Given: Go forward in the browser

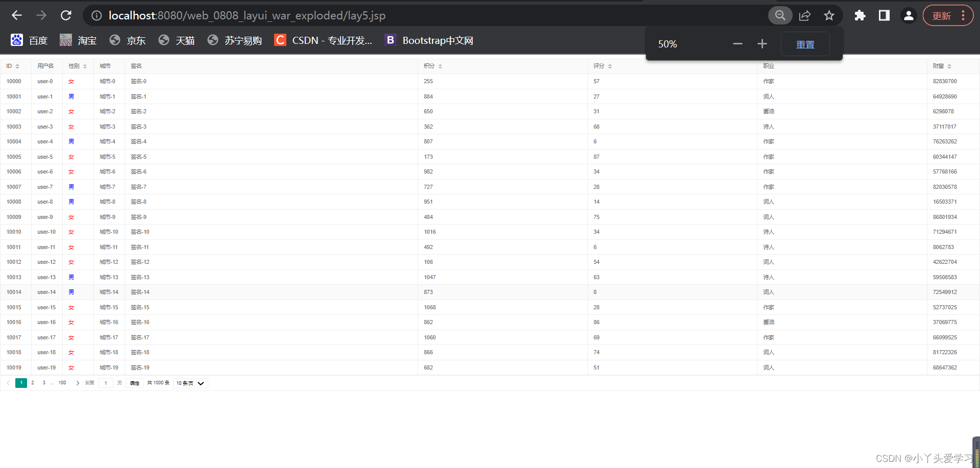Looking at the screenshot, I should click(x=41, y=15).
